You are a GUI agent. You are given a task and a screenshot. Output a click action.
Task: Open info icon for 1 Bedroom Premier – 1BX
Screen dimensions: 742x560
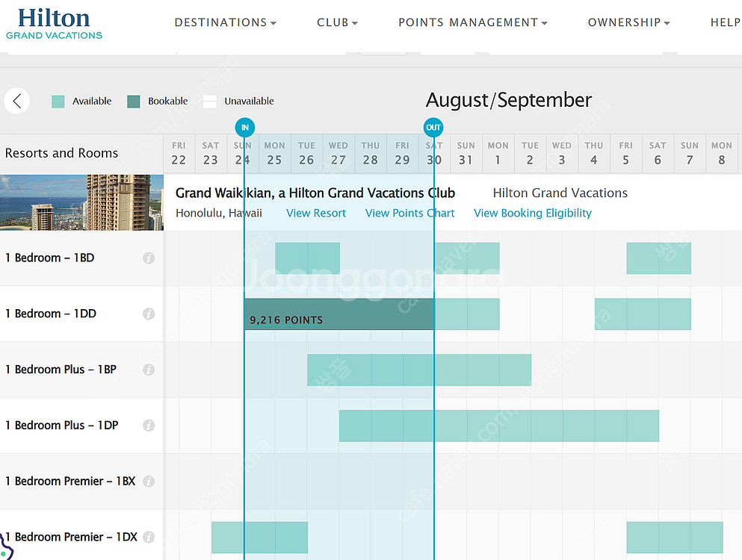pyautogui.click(x=149, y=481)
